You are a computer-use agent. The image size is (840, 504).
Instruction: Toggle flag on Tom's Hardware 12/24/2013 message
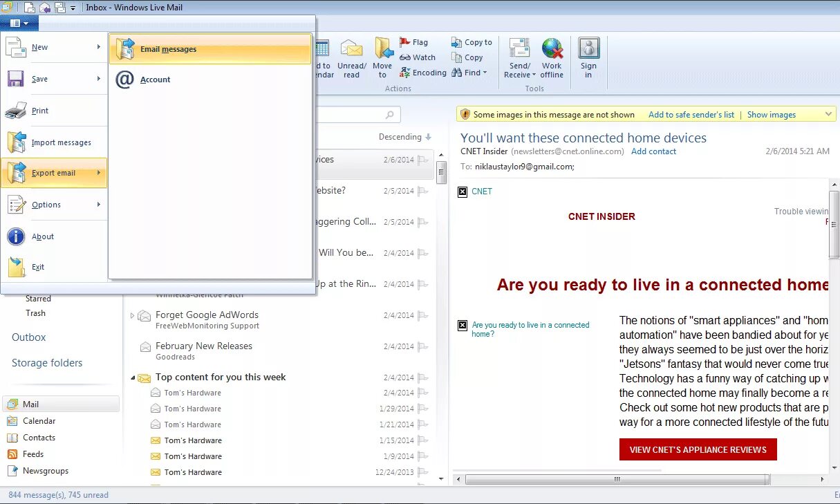tap(422, 472)
